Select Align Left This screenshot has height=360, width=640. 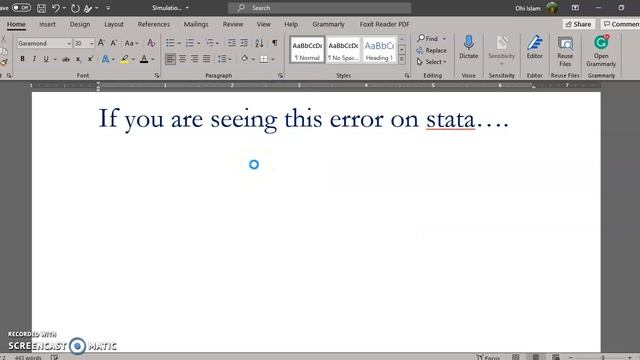tap(170, 59)
